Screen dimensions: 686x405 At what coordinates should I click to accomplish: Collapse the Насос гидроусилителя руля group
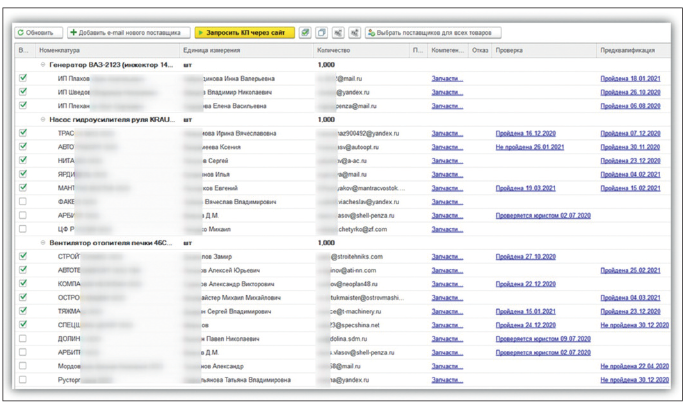point(43,119)
